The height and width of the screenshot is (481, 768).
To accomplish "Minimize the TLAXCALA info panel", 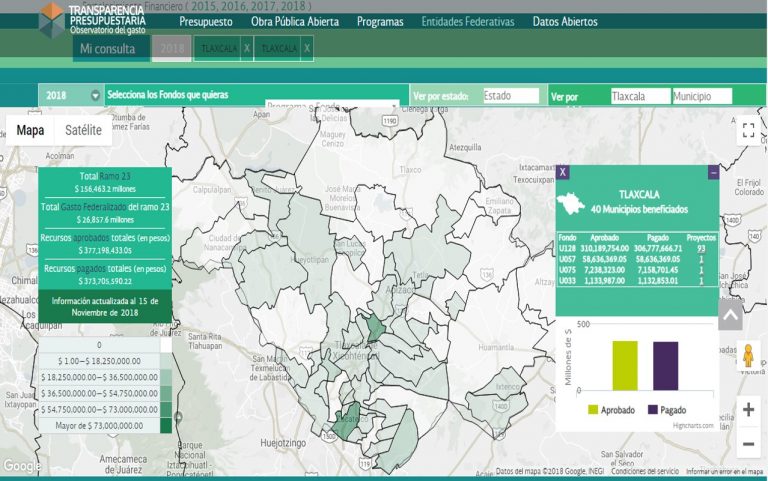I will coord(713,172).
